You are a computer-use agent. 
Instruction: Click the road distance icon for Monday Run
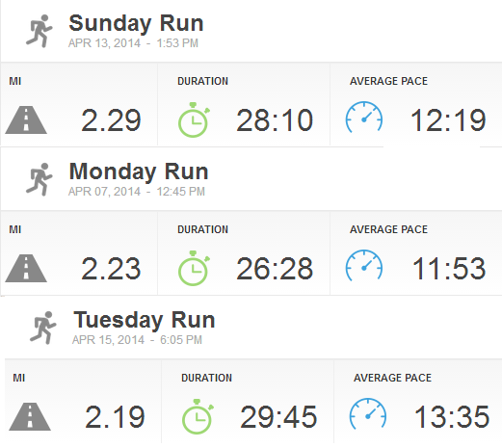pyautogui.click(x=26, y=268)
